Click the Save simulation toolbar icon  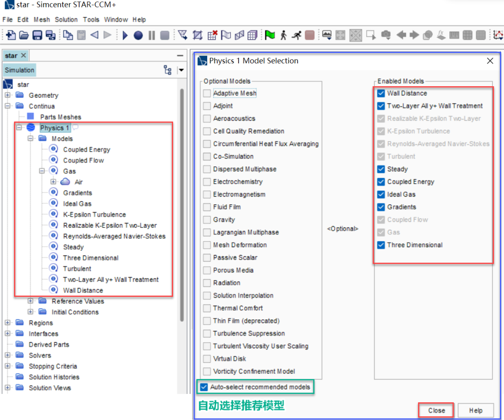coord(37,35)
